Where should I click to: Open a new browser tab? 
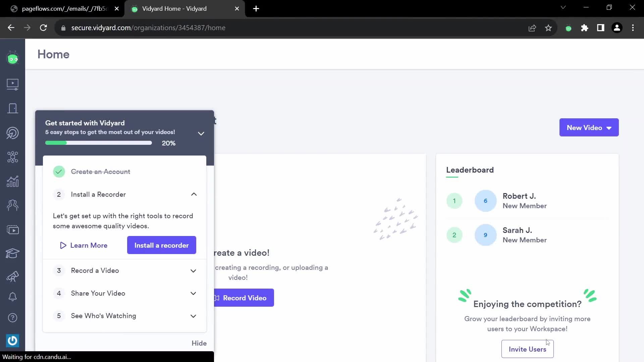(x=256, y=9)
